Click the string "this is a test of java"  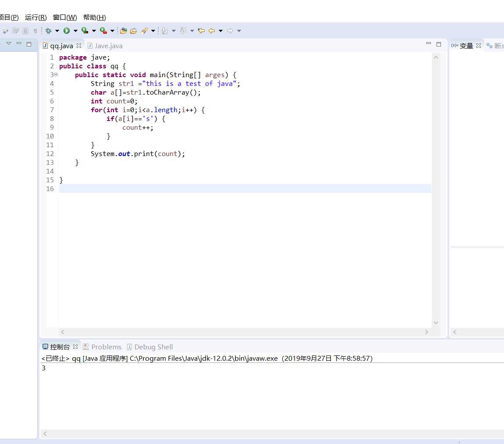tap(189, 84)
